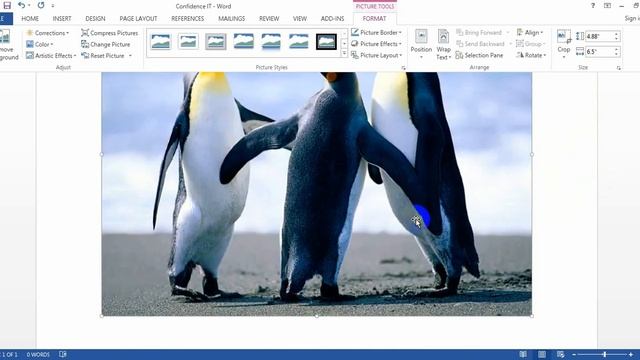
Task: Select the penguins picture in the document
Action: pos(316,194)
